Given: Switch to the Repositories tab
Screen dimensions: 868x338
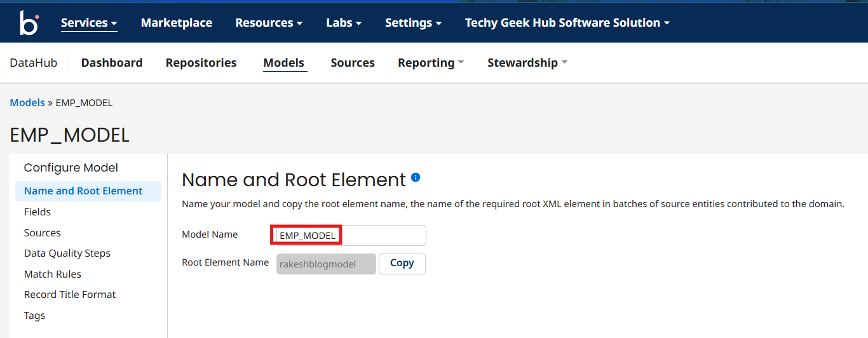Looking at the screenshot, I should tap(201, 63).
